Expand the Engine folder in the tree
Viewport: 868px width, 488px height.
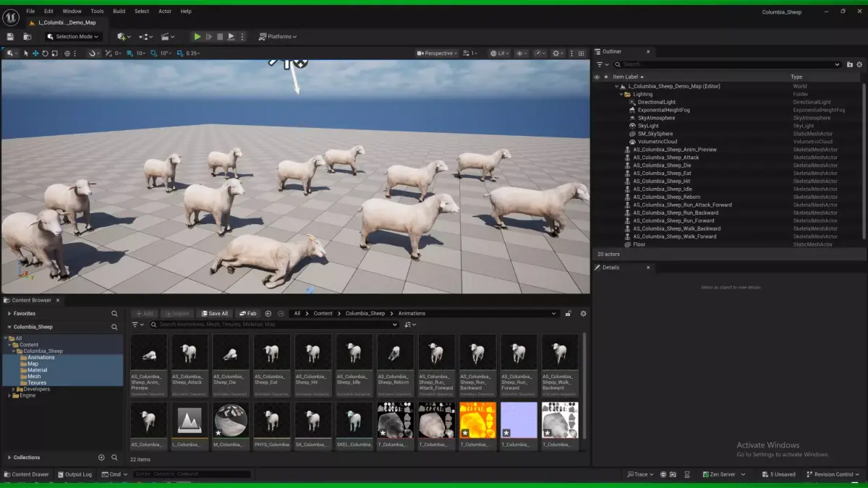coord(9,395)
